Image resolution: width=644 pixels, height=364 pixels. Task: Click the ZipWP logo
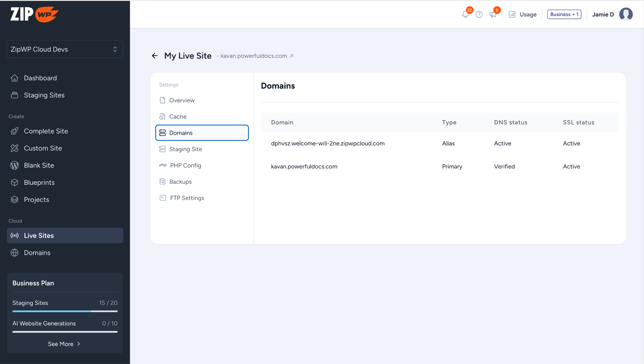[34, 14]
